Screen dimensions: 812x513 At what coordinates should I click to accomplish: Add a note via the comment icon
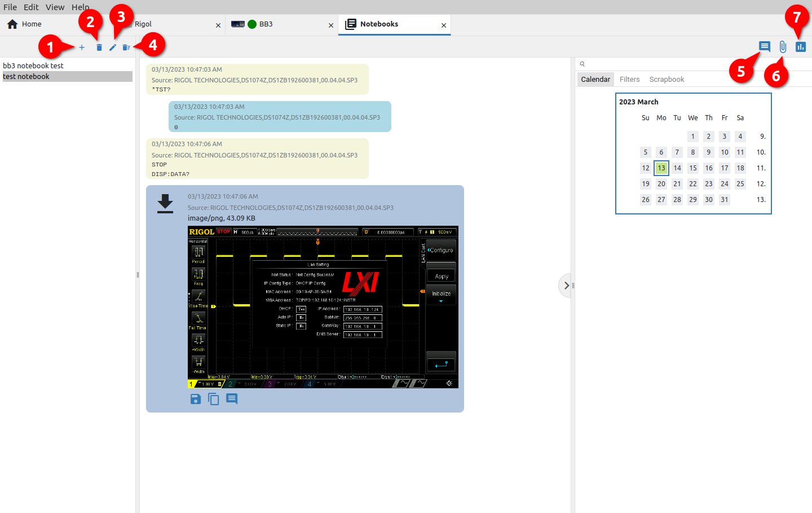(765, 46)
